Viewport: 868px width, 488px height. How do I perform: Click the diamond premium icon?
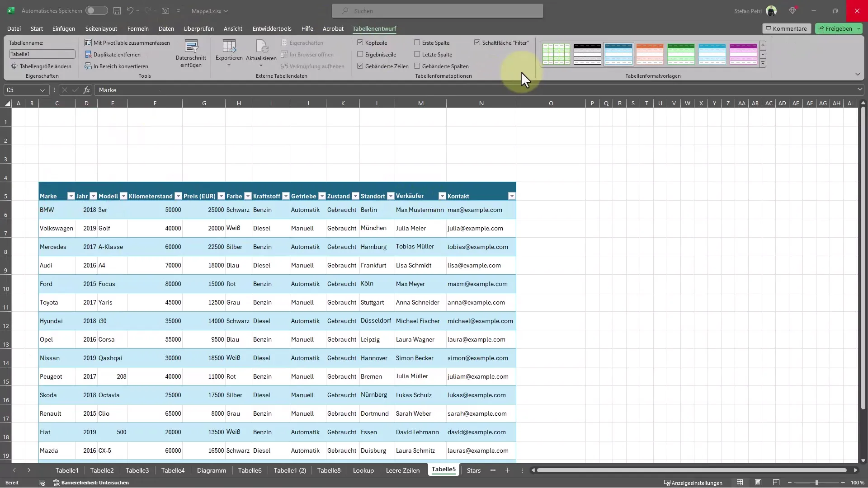pyautogui.click(x=793, y=11)
